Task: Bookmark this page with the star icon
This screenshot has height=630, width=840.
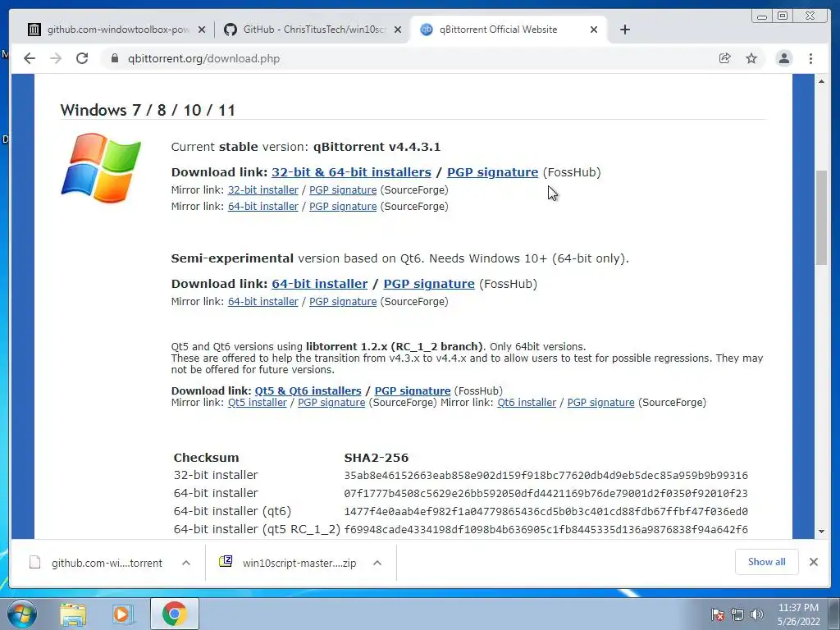Action: click(751, 58)
